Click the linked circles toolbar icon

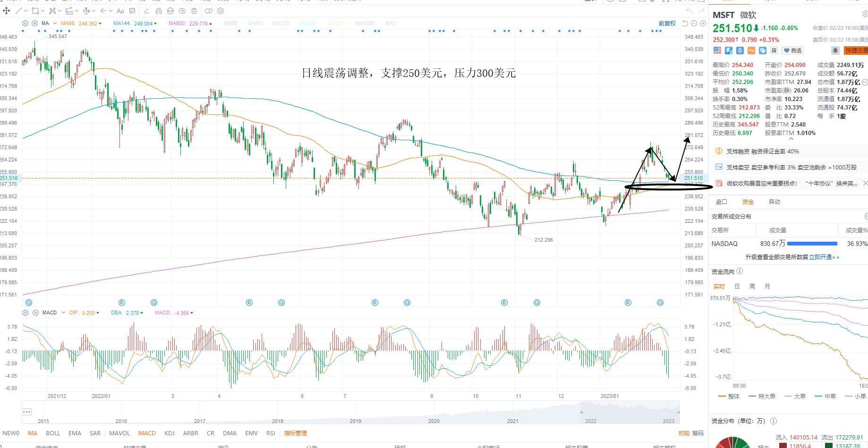(x=208, y=11)
